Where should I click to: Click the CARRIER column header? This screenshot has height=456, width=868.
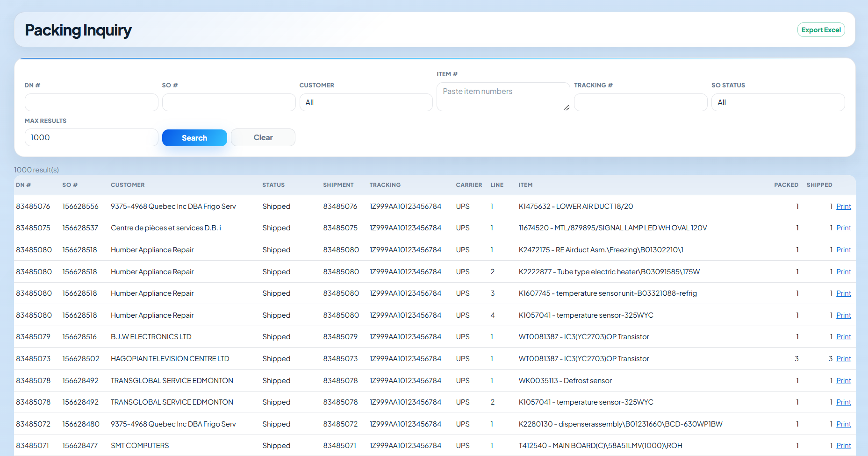click(469, 185)
